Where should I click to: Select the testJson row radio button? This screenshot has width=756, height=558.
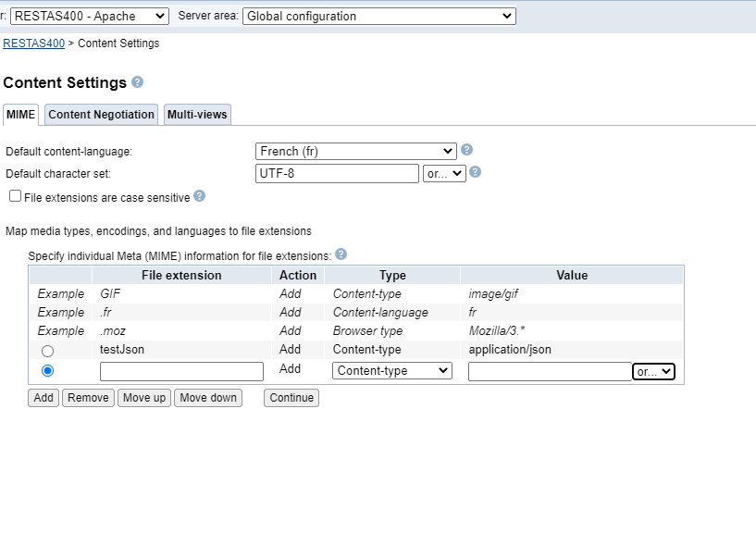pyautogui.click(x=48, y=351)
